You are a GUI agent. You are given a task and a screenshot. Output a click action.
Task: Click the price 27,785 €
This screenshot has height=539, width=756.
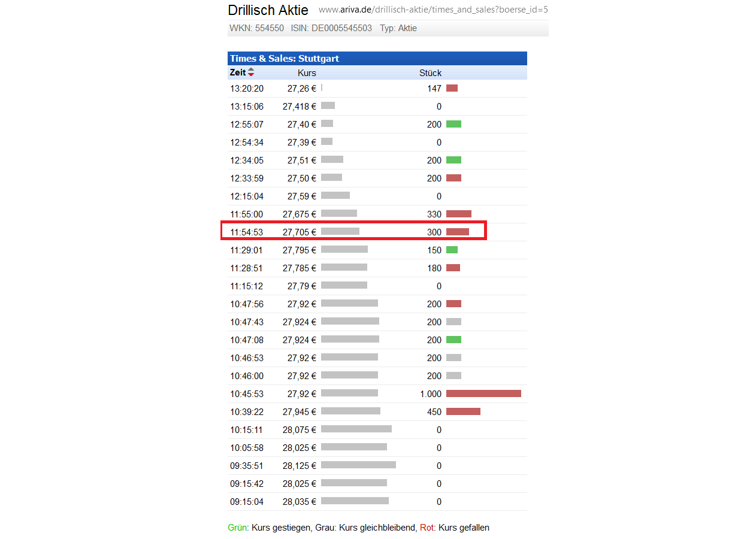pos(300,268)
